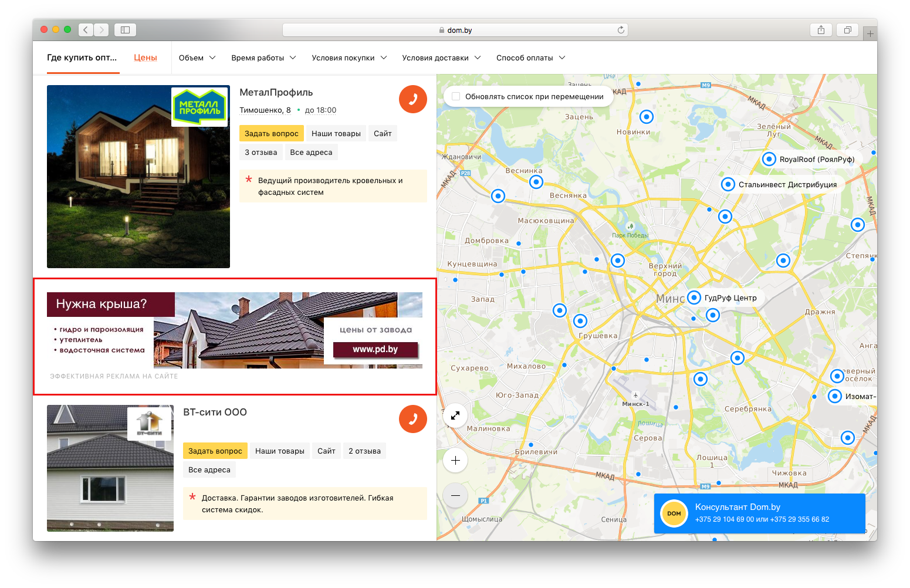Switch to the Где купить опт... tab

coord(82,58)
